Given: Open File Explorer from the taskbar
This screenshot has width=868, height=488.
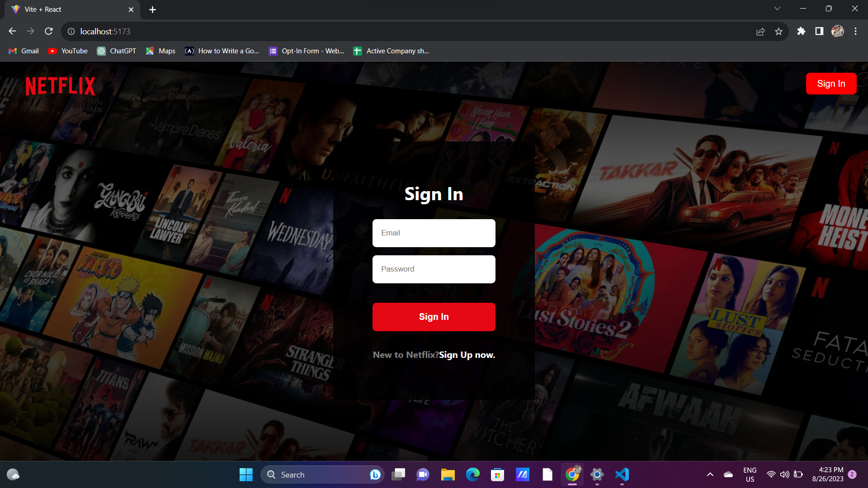Looking at the screenshot, I should (x=448, y=474).
